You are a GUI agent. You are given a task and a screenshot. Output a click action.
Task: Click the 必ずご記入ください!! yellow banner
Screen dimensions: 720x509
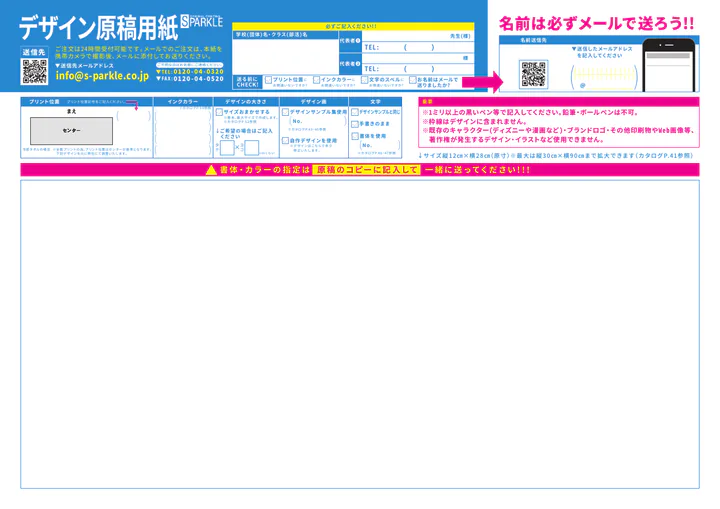353,27
